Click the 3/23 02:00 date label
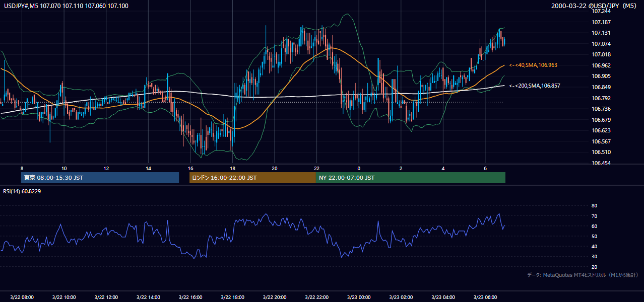644x302 pixels. pyautogui.click(x=401, y=297)
